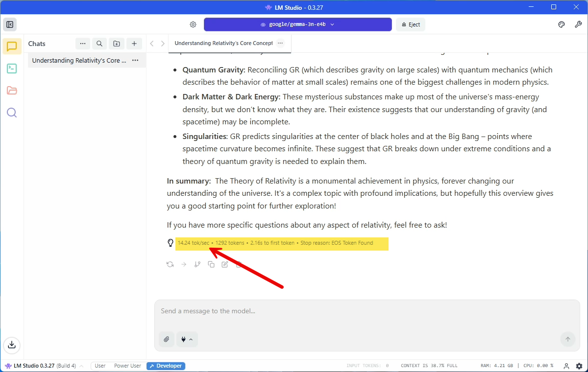588x372 pixels.
Task: Open the Developer terminal view
Action: tap(12, 69)
